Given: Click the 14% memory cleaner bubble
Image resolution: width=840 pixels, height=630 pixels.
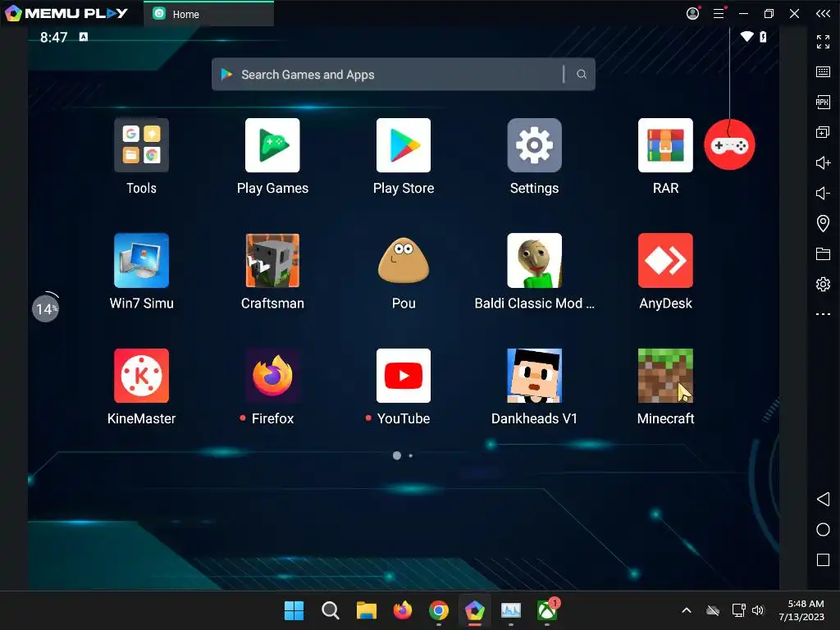Looking at the screenshot, I should pos(46,308).
